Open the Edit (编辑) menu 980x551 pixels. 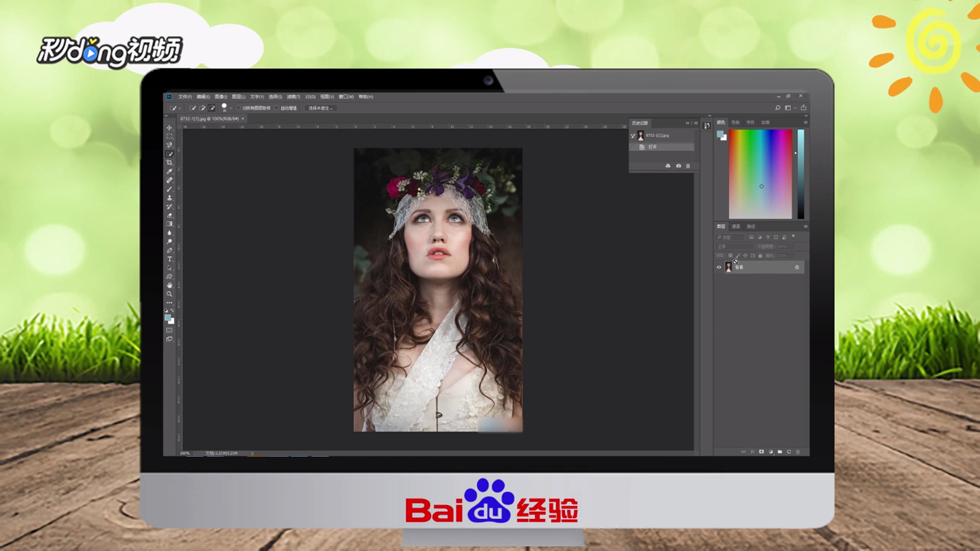tap(203, 97)
